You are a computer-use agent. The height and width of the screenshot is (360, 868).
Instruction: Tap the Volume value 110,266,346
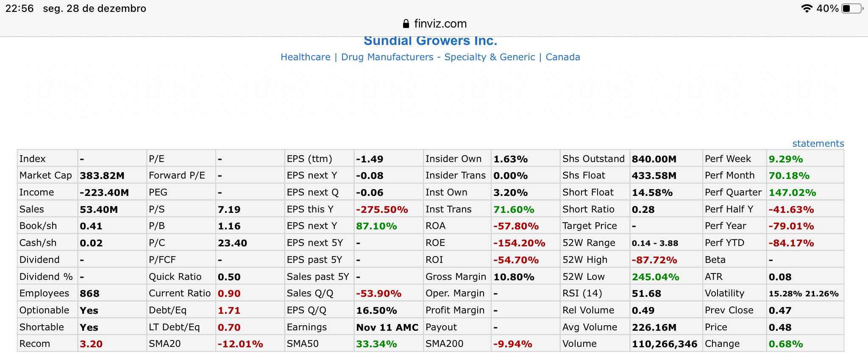click(664, 344)
